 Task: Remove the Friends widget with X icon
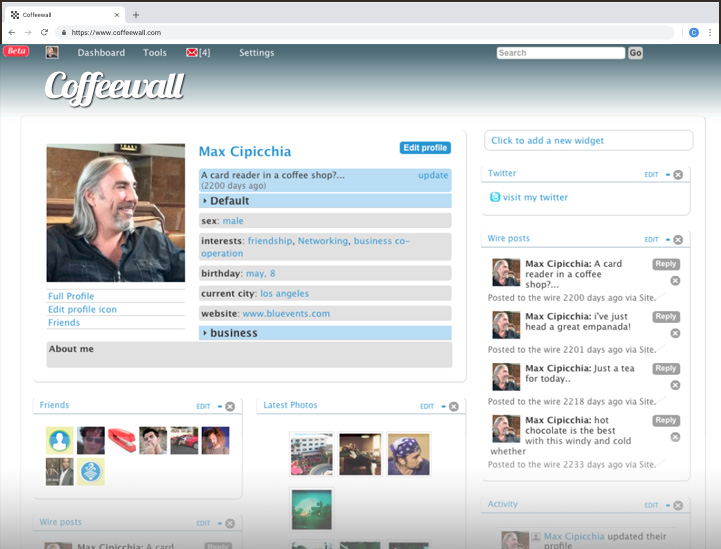(230, 407)
